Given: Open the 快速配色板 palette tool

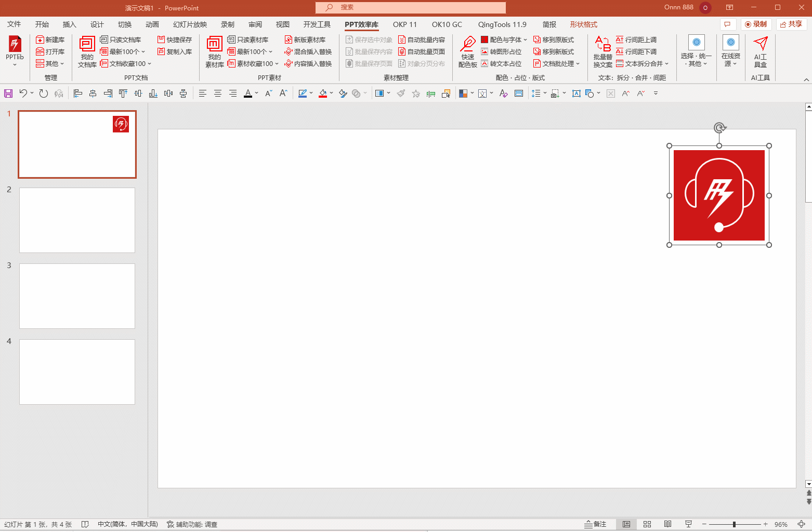Looking at the screenshot, I should coord(467,52).
